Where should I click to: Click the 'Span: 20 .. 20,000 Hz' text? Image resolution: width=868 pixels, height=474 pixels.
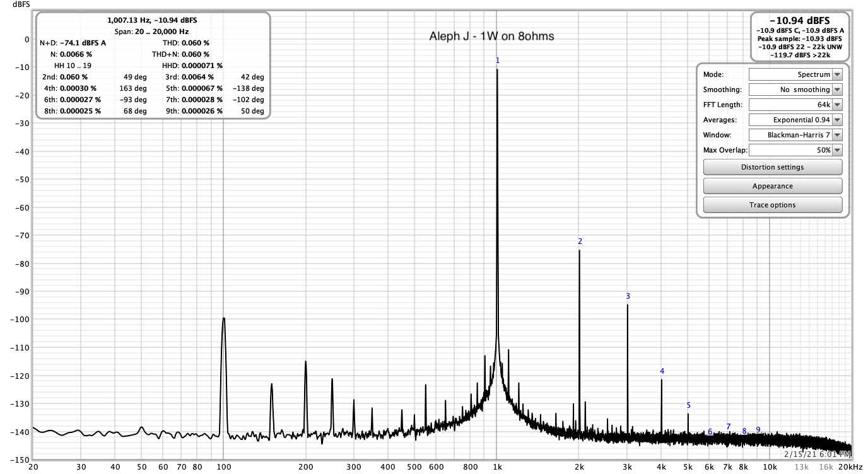(x=152, y=31)
